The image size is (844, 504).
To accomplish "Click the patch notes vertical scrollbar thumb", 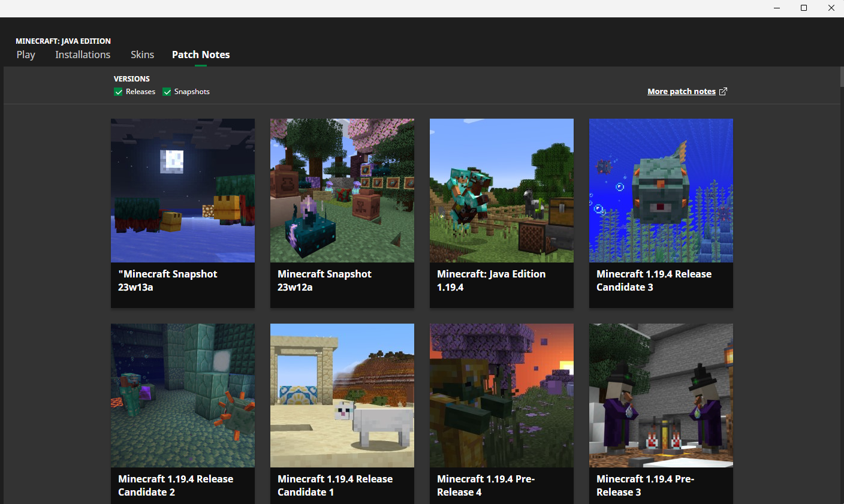I will coord(842,77).
